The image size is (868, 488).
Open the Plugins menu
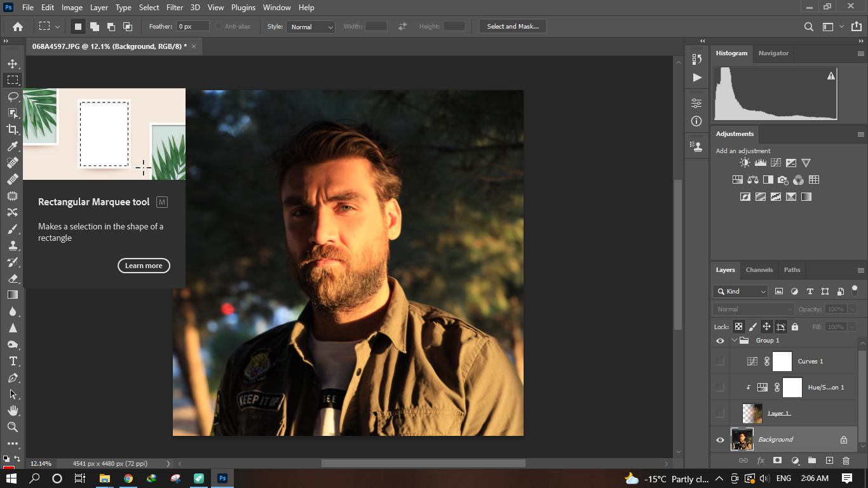pyautogui.click(x=243, y=8)
